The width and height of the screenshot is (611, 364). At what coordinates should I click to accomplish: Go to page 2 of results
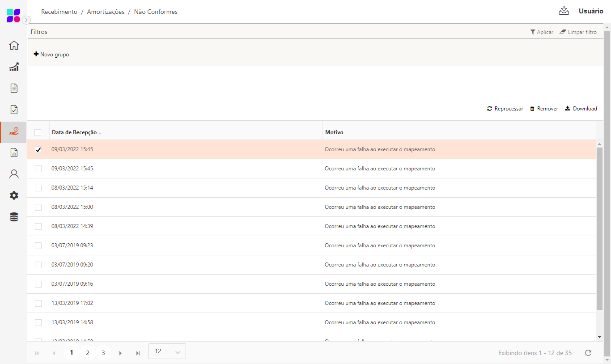[87, 353]
